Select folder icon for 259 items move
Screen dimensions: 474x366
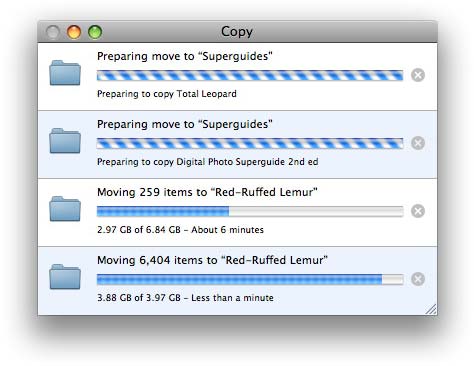tap(65, 209)
